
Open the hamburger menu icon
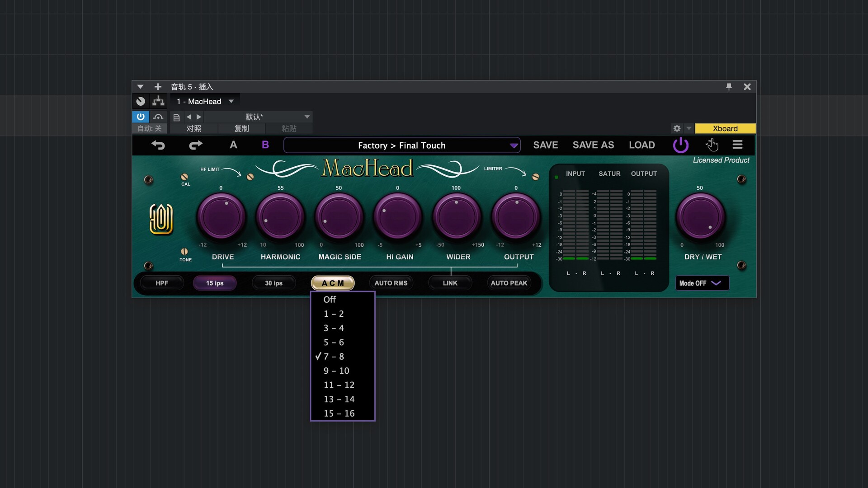tap(737, 145)
